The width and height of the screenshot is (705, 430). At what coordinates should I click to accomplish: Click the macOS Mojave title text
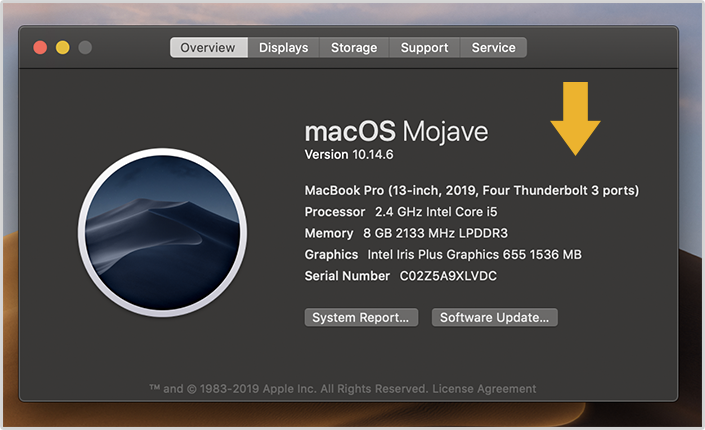[396, 131]
